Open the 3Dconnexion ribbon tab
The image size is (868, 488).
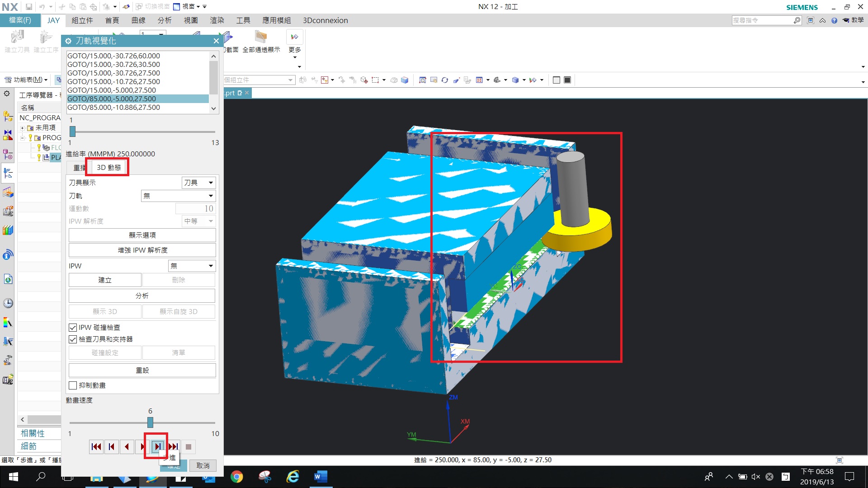click(325, 20)
